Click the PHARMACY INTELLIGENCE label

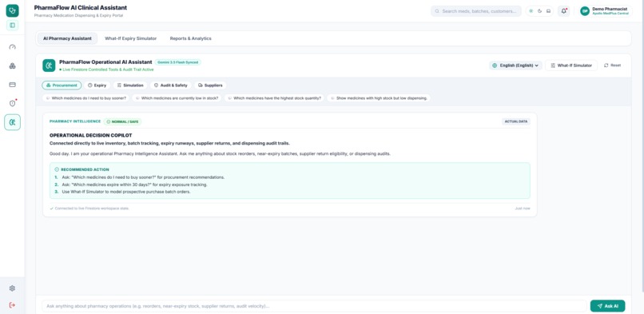click(x=75, y=121)
